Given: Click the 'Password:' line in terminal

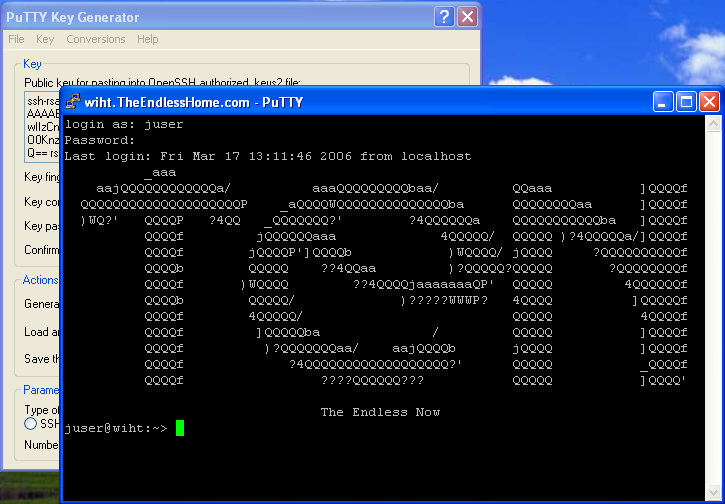Looking at the screenshot, I should (100, 140).
